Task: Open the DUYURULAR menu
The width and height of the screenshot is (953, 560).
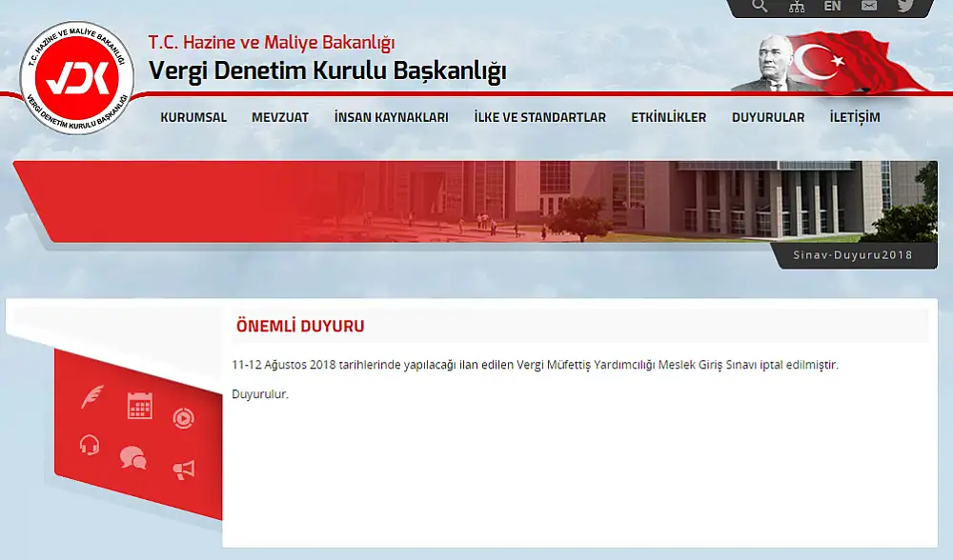Action: [768, 117]
